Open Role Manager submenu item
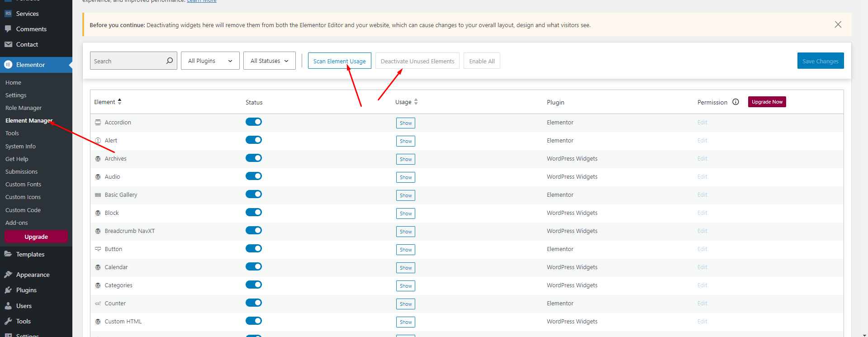Viewport: 868px width, 337px height. (24, 108)
